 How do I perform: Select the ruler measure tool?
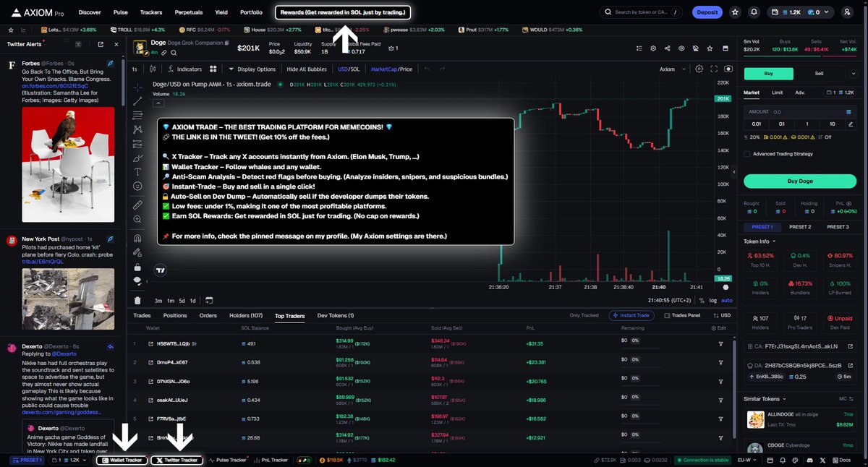tap(138, 205)
